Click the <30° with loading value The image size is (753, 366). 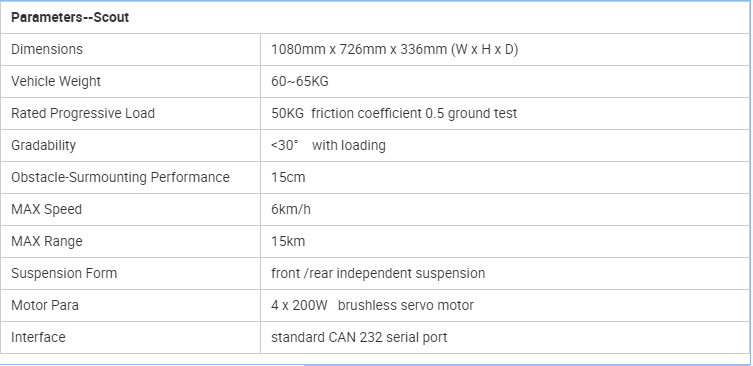click(x=328, y=146)
